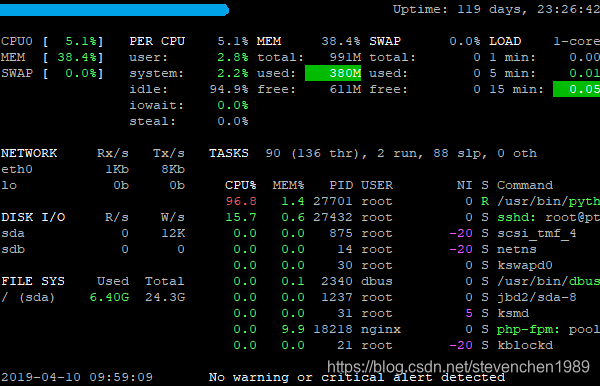600x386 pixels.
Task: Select the SWAP 0.0% bar entry
Action: coord(52,73)
